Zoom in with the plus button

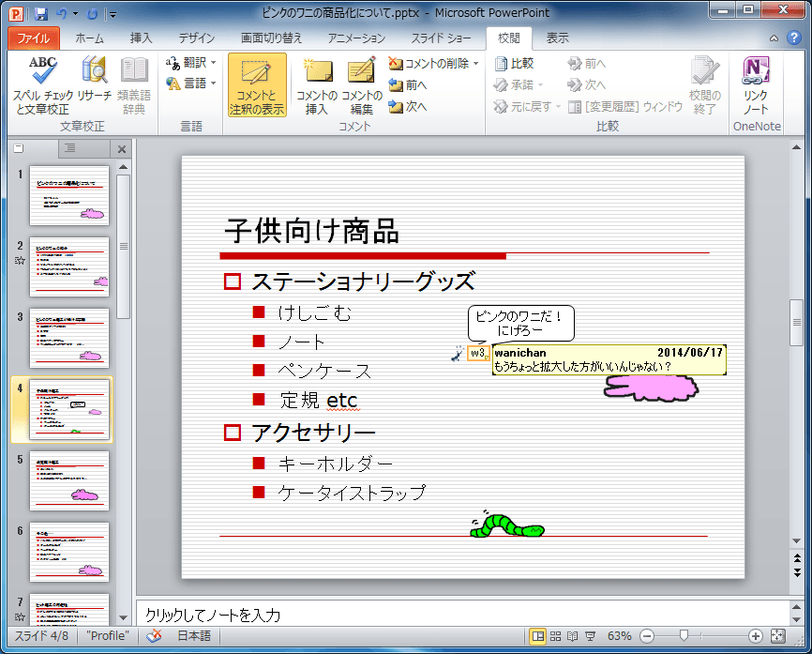pyautogui.click(x=756, y=636)
